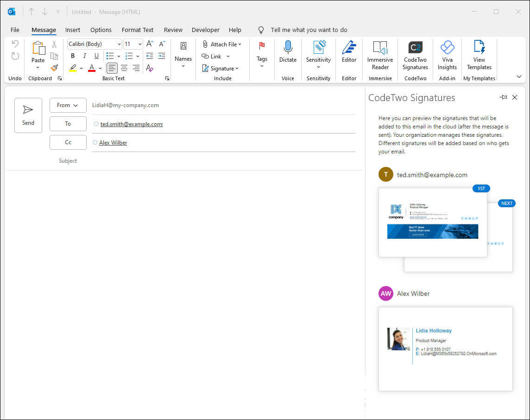The image size is (530, 420).
Task: Open the Editor tool
Action: point(349,51)
